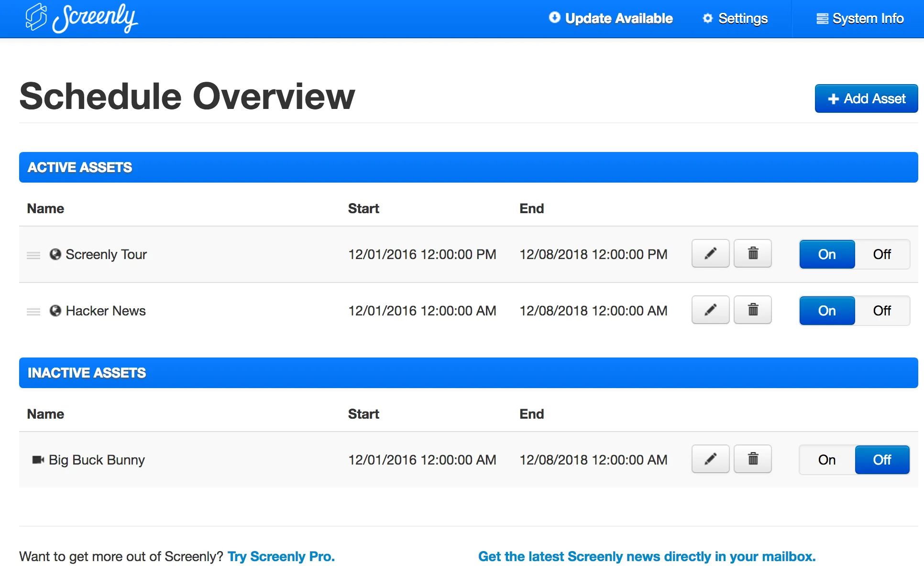Drag the reorder handle for Screenly Tour

coord(33,254)
